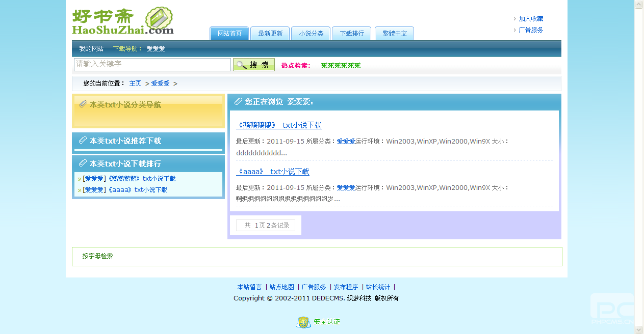Click 爱爱爱 breadcrumb link
Viewport: 644px width, 334px height.
[x=160, y=83]
